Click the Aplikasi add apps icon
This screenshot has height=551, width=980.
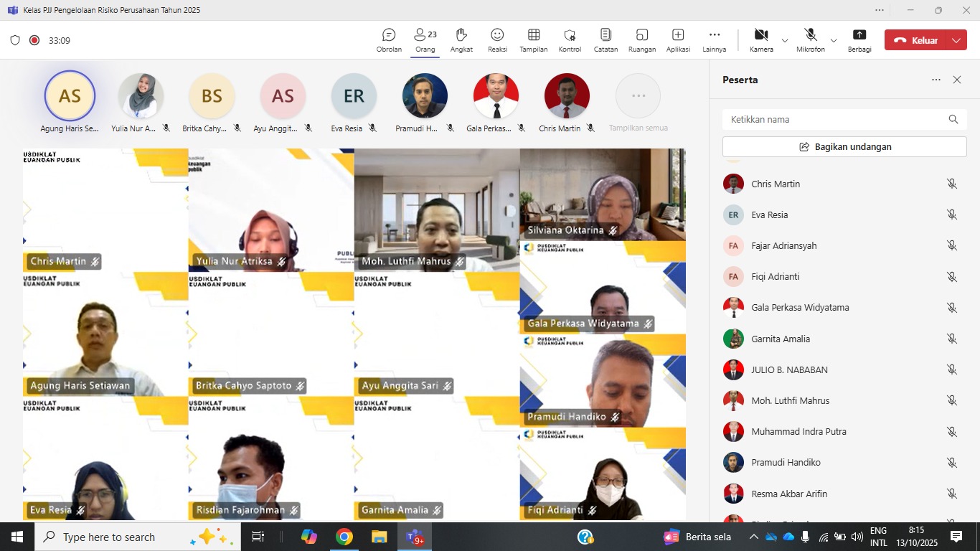(678, 40)
